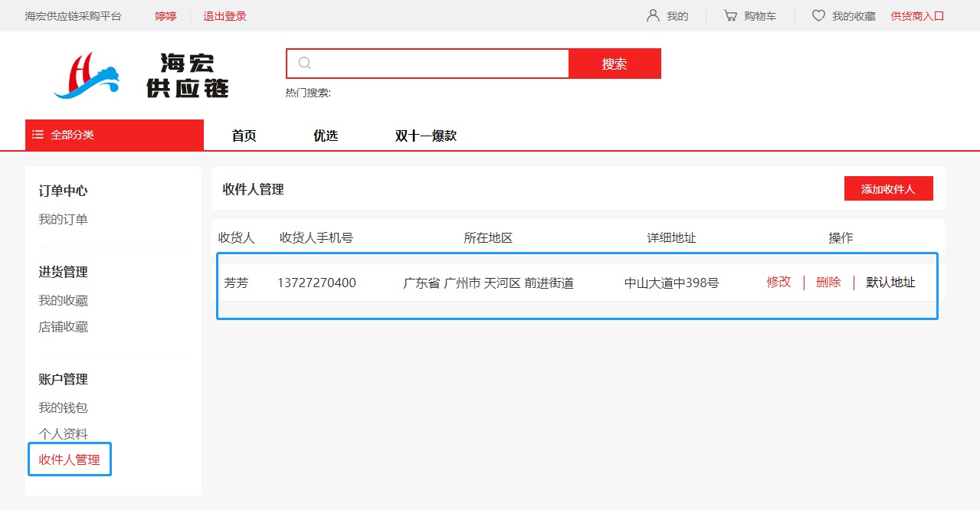The height and width of the screenshot is (510, 980).
Task: Click 默认地址 in 芳芳's row
Action: pyautogui.click(x=890, y=283)
